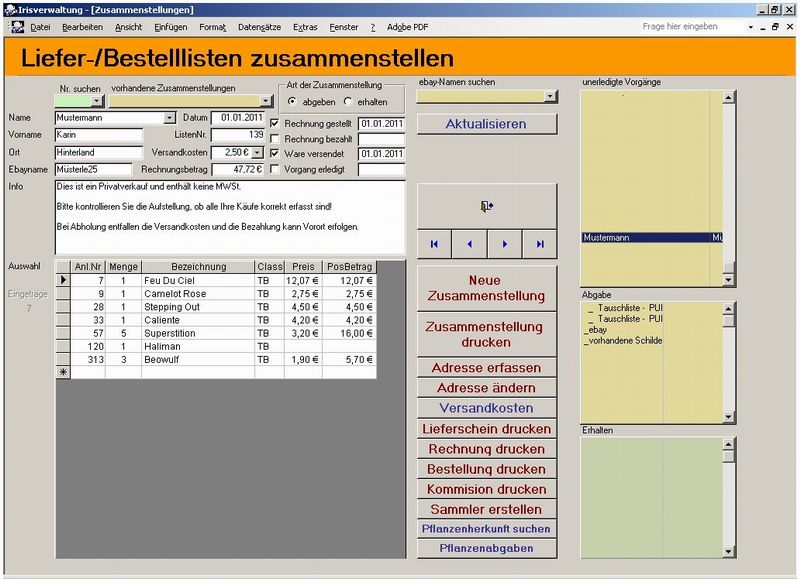Image resolution: width=800 pixels, height=579 pixels.
Task: Click the Datum field
Action: [x=238, y=118]
